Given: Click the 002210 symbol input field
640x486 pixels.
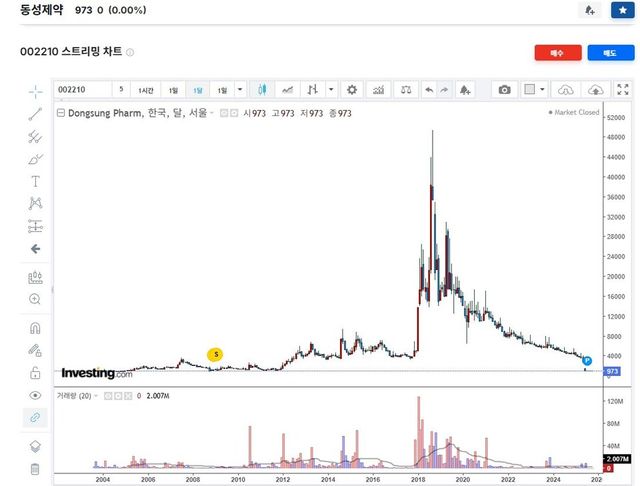Looking at the screenshot, I should 83,89.
